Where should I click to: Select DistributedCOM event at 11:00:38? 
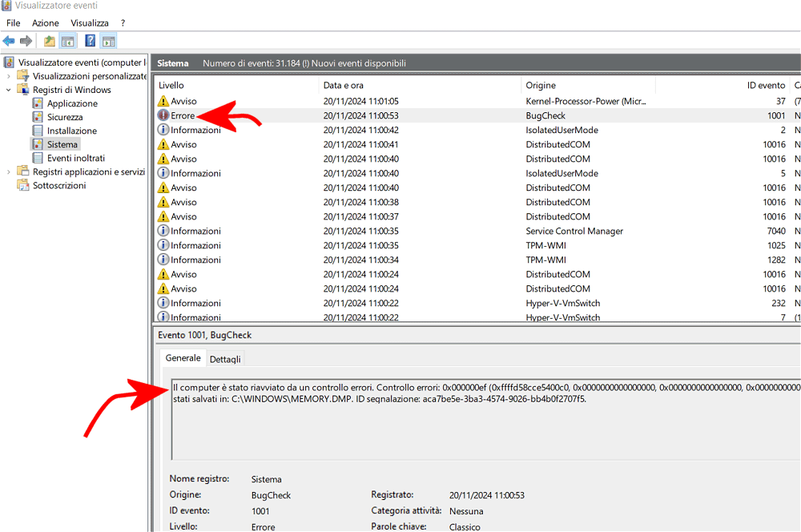pos(477,203)
